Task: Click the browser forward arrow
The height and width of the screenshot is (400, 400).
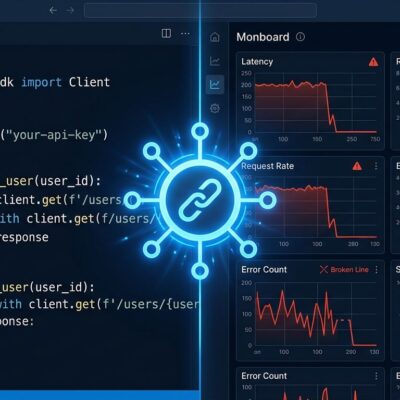Action: coord(70,10)
